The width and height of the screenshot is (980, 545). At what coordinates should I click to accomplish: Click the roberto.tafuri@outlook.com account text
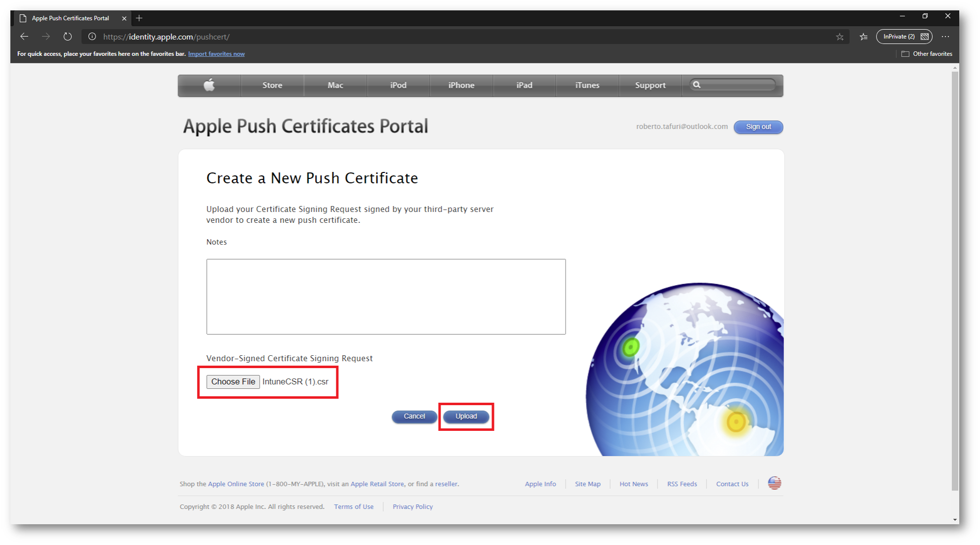pyautogui.click(x=682, y=126)
